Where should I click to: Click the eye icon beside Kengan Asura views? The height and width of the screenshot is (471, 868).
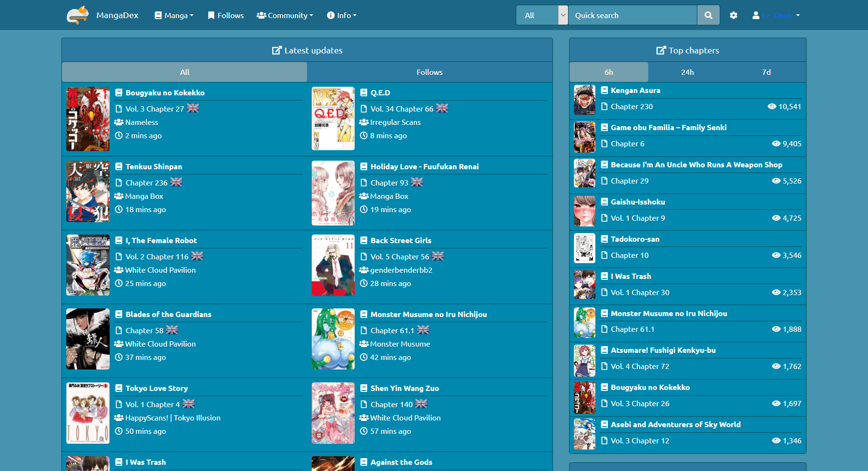click(773, 107)
